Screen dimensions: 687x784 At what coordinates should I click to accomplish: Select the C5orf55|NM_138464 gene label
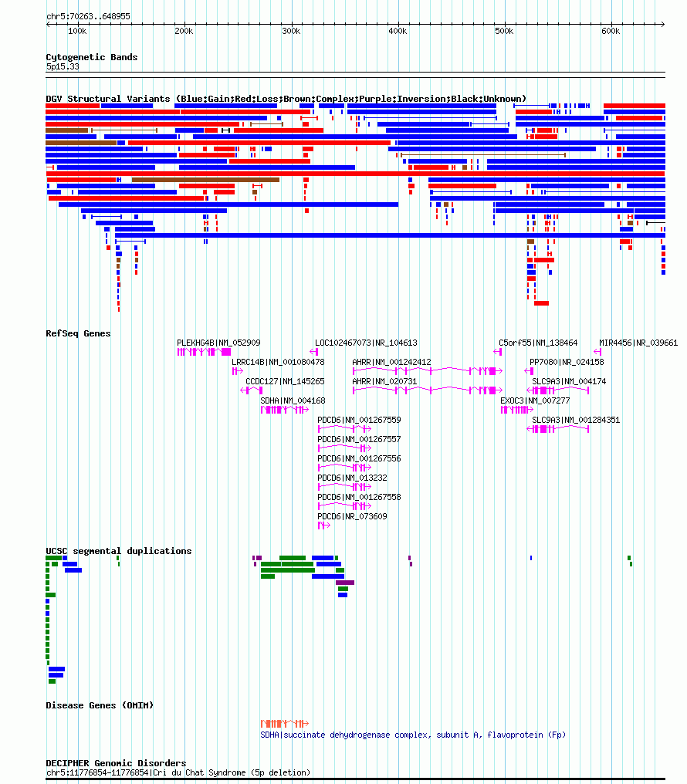pyautogui.click(x=538, y=343)
